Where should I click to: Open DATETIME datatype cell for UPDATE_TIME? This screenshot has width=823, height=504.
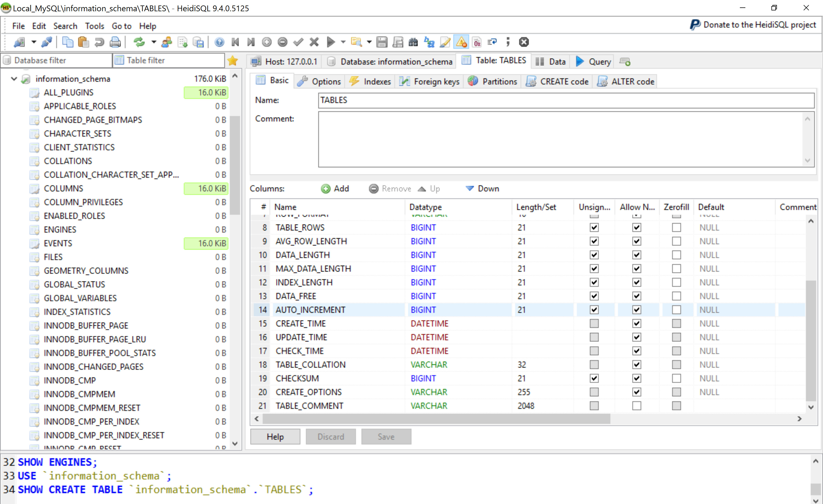click(459, 338)
